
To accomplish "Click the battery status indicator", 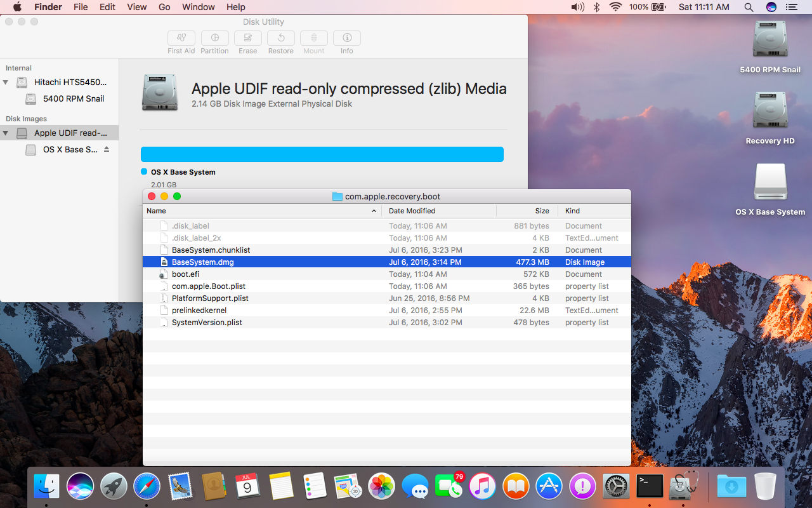I will click(647, 7).
